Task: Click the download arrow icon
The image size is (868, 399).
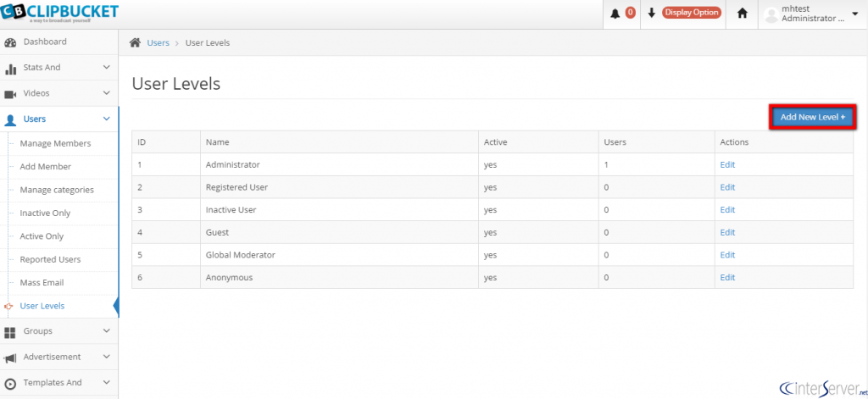Action: click(652, 14)
